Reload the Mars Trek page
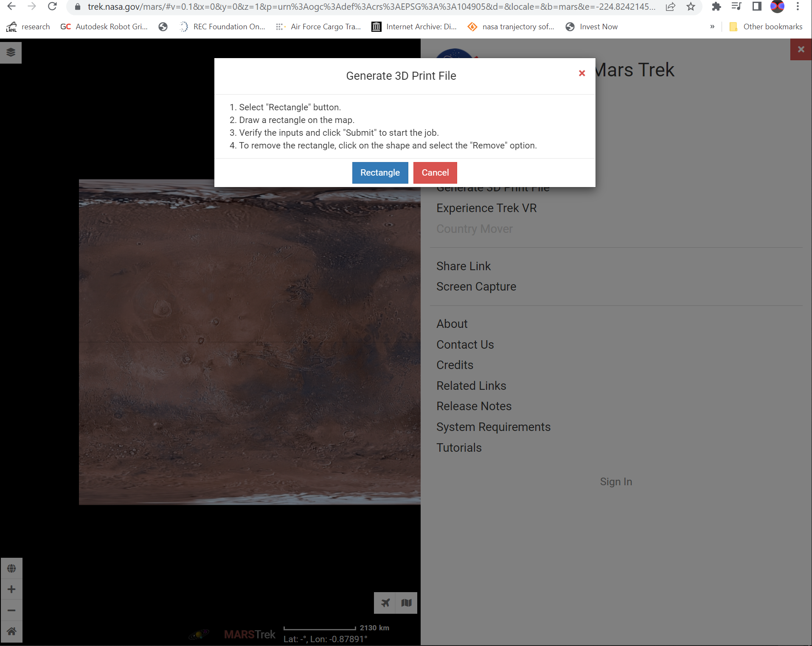Screen dimensions: 812x646 (52, 6)
